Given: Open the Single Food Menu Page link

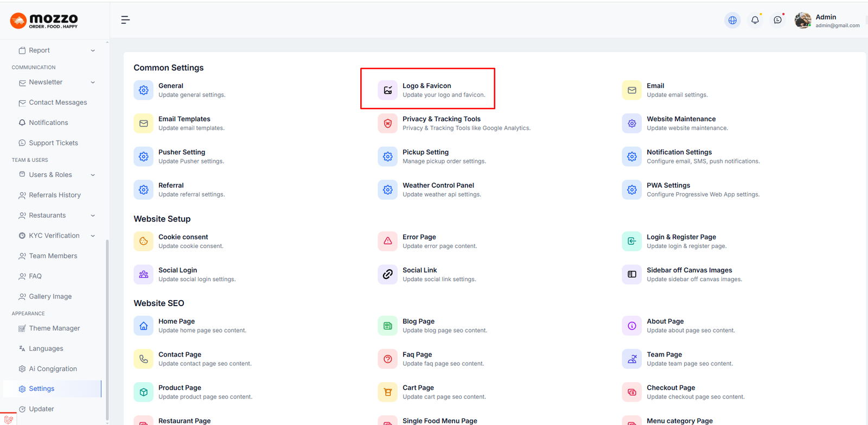Looking at the screenshot, I should pyautogui.click(x=440, y=421).
